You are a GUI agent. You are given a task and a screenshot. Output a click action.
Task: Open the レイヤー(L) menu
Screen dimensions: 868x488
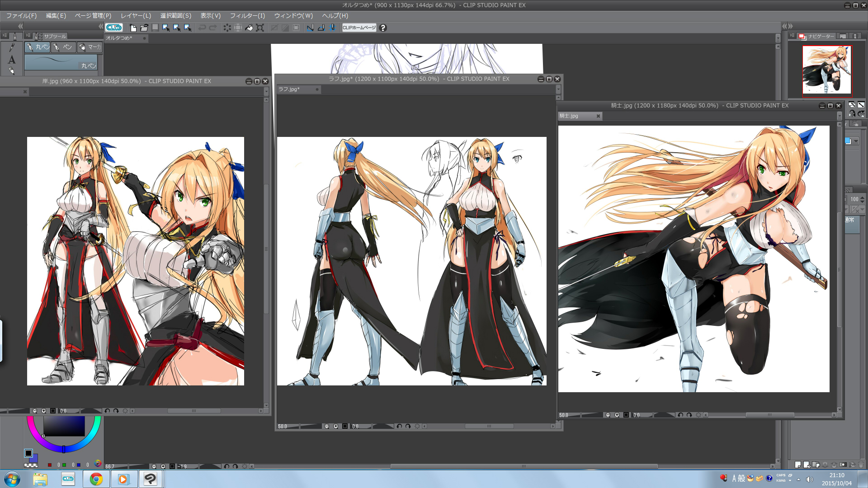(136, 16)
